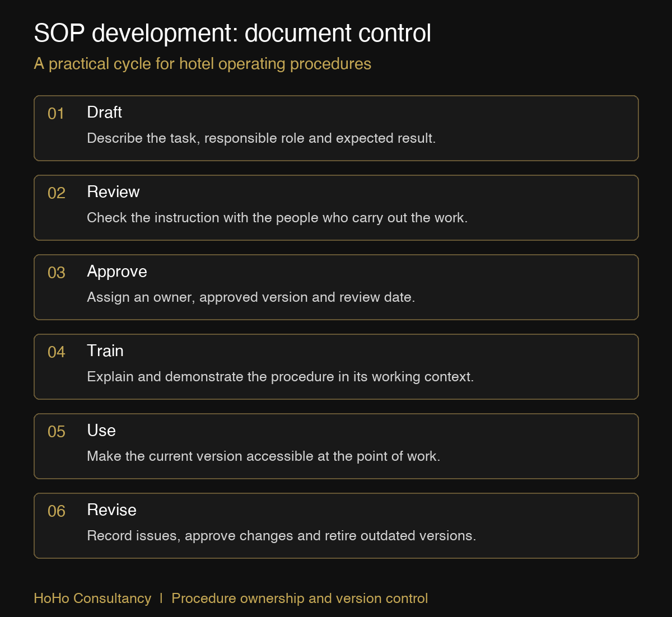Click the 'Revise' heading
The height and width of the screenshot is (617, 672).
(112, 510)
